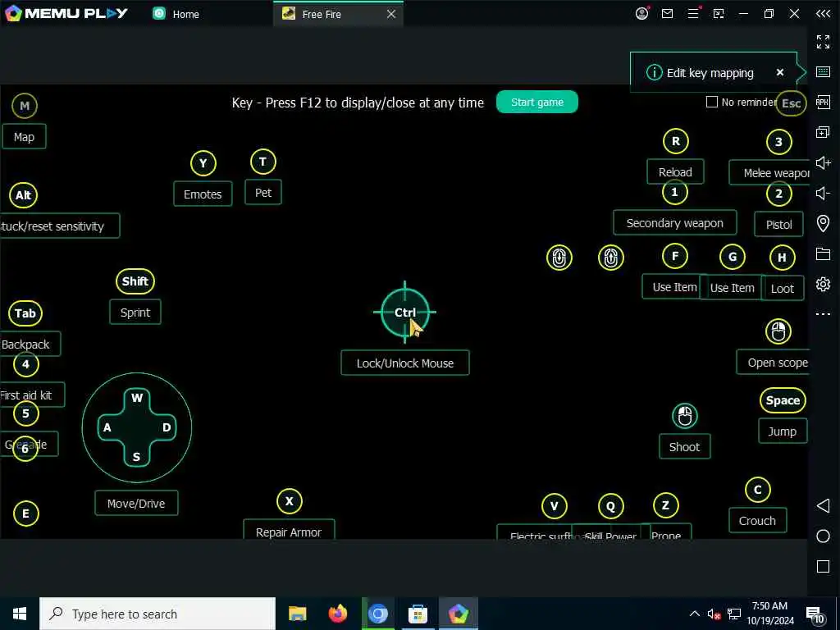Click the Start game button
This screenshot has width=840, height=630.
coord(536,102)
